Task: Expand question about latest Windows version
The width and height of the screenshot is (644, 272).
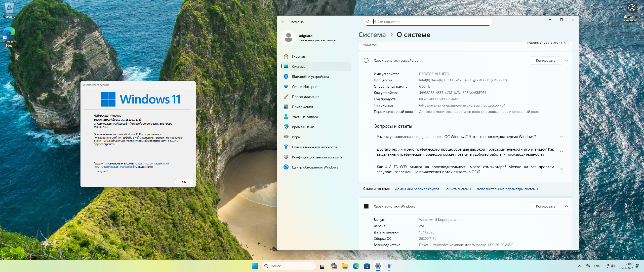Action: pyautogui.click(x=561, y=137)
